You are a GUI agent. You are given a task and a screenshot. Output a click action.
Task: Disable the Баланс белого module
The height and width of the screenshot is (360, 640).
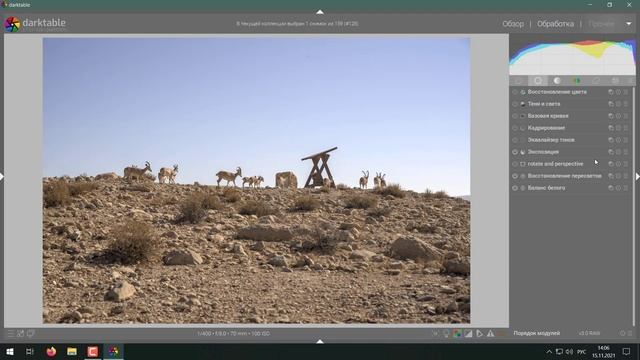(x=515, y=188)
